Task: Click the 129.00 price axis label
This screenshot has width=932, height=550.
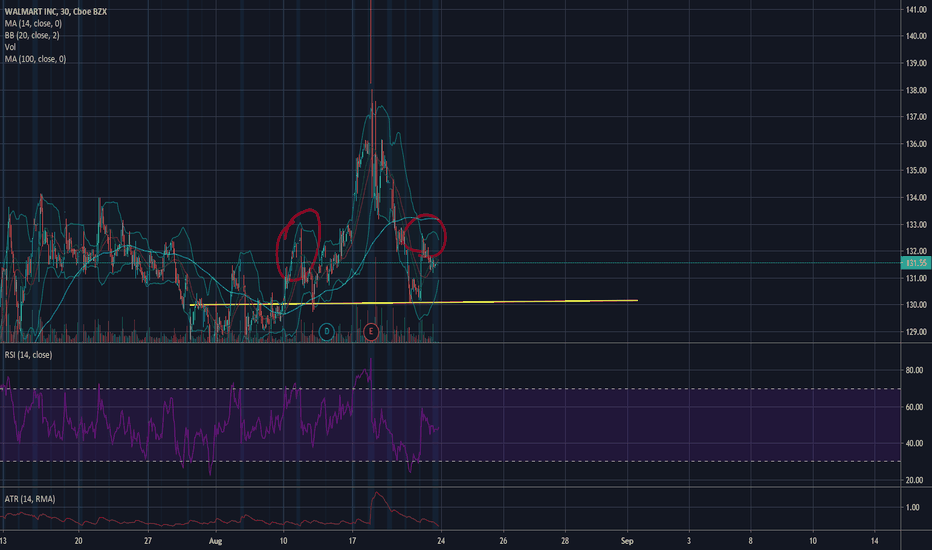Action: [916, 332]
